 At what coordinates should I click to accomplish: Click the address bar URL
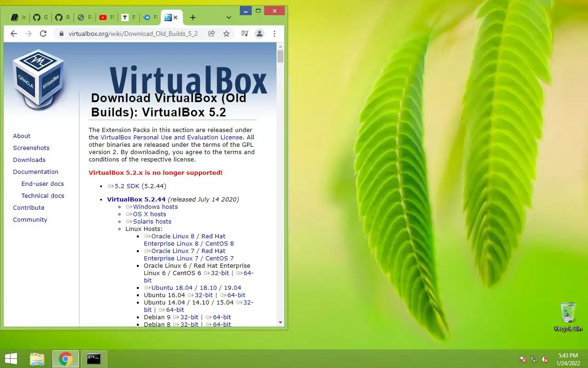click(x=133, y=34)
